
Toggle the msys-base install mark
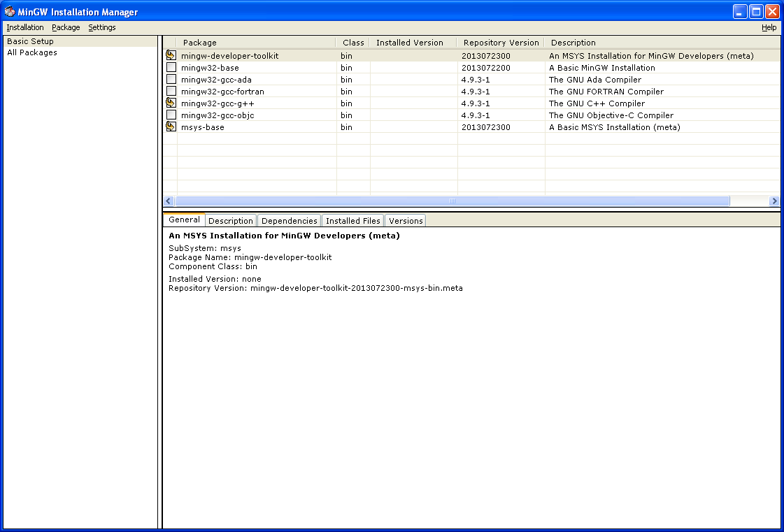(x=171, y=127)
